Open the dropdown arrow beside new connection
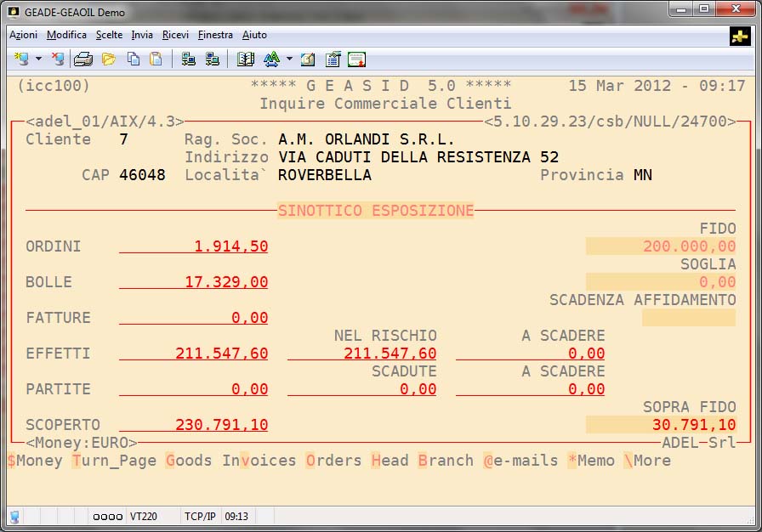This screenshot has height=532, width=762. [38, 59]
